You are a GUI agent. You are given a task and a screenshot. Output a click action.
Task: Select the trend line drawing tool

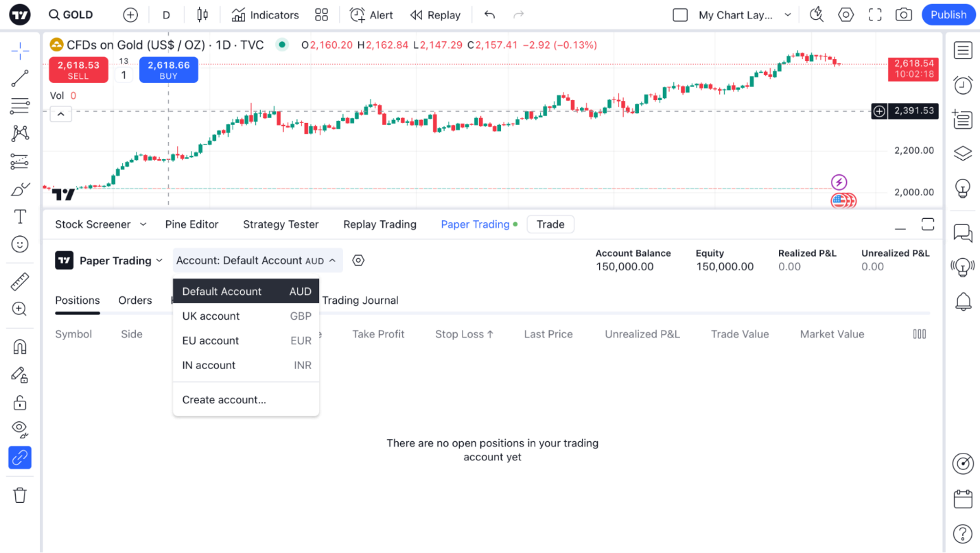pyautogui.click(x=20, y=78)
